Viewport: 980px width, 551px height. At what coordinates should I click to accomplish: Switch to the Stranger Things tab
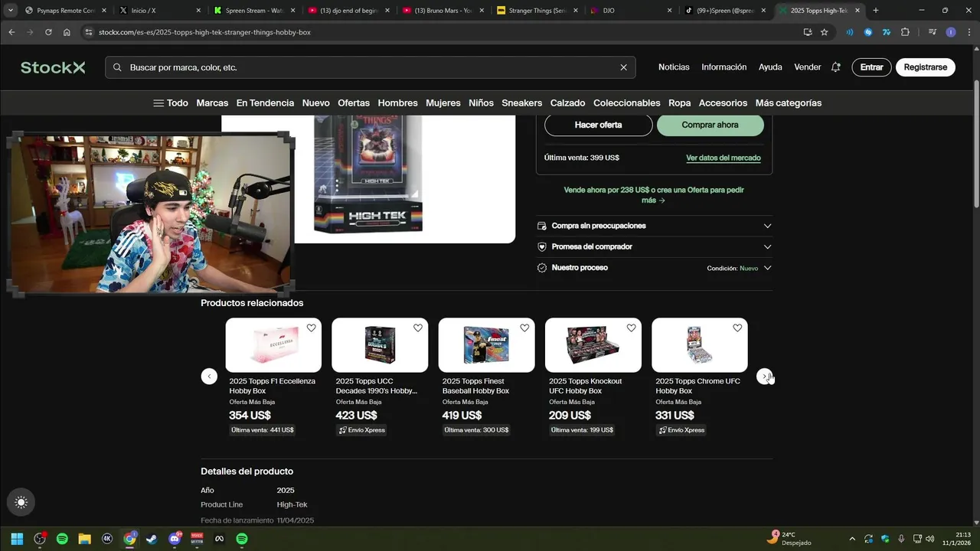[537, 11]
